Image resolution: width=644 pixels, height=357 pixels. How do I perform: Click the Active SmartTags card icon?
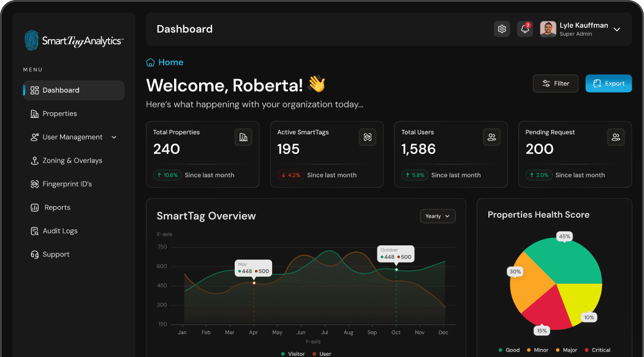[368, 137]
